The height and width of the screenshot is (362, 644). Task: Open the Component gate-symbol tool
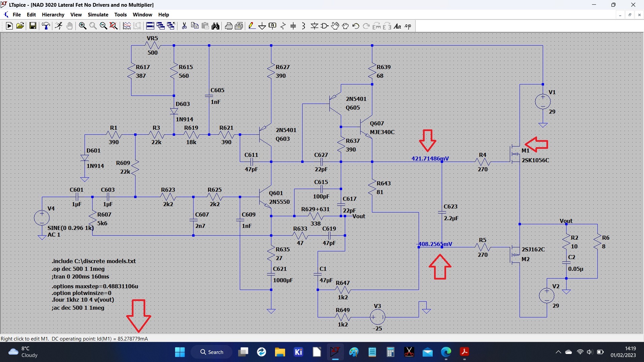pyautogui.click(x=325, y=26)
